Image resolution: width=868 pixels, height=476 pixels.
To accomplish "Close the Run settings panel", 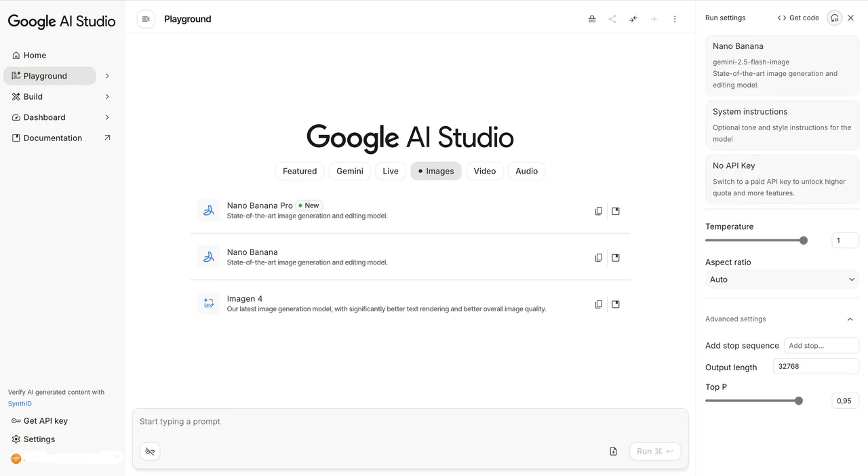I will point(851,18).
